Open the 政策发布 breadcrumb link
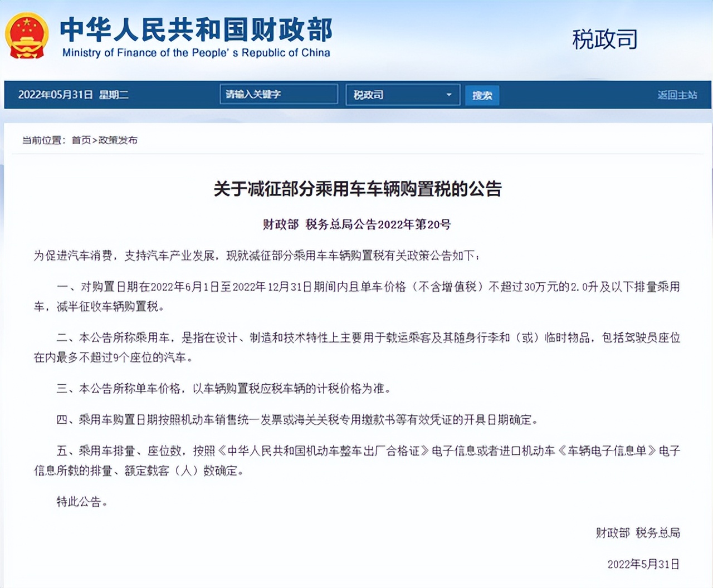This screenshot has height=588, width=713. pyautogui.click(x=119, y=141)
